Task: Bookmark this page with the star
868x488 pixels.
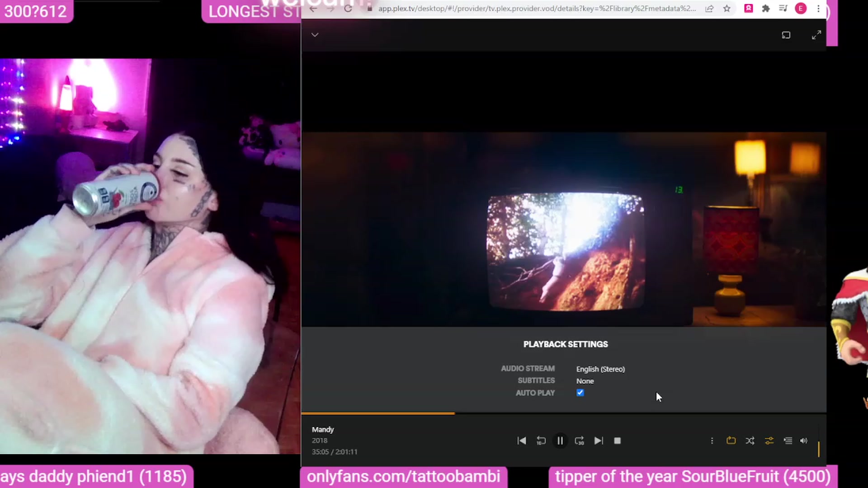Action: [726, 8]
